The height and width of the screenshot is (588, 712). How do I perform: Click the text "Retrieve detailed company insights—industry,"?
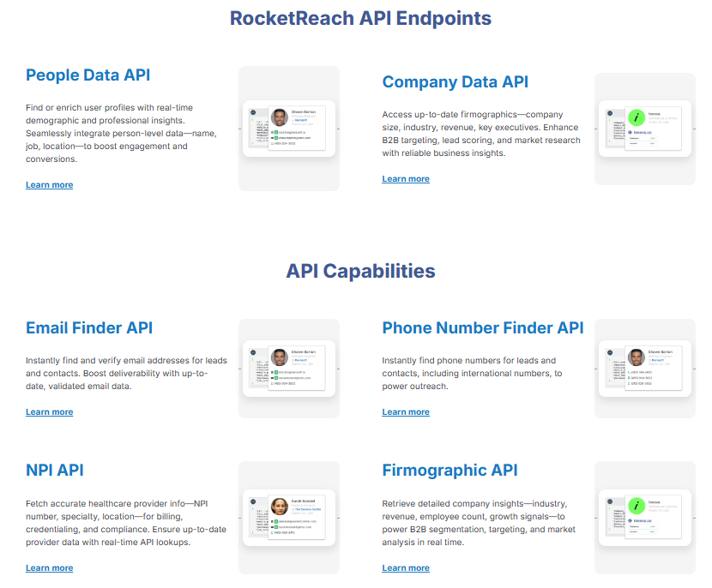tap(474, 504)
